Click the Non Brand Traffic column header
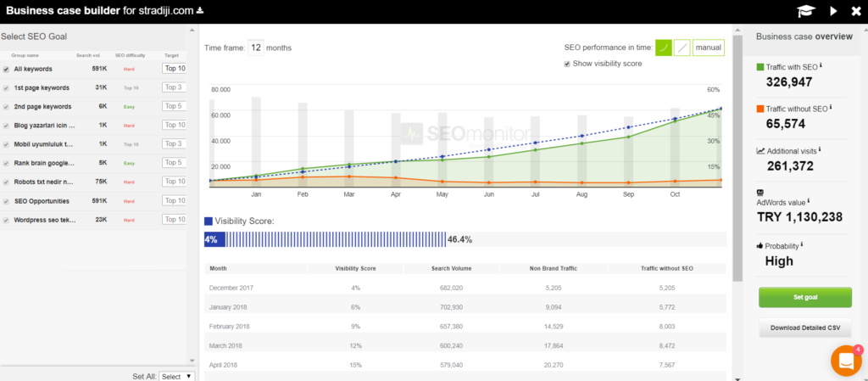This screenshot has height=381, width=868. click(553, 268)
